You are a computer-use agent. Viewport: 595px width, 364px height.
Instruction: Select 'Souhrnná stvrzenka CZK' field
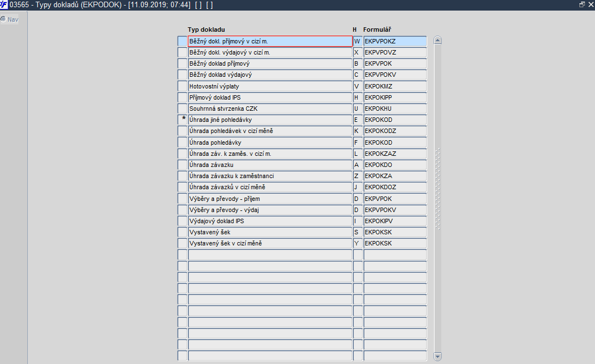click(270, 109)
